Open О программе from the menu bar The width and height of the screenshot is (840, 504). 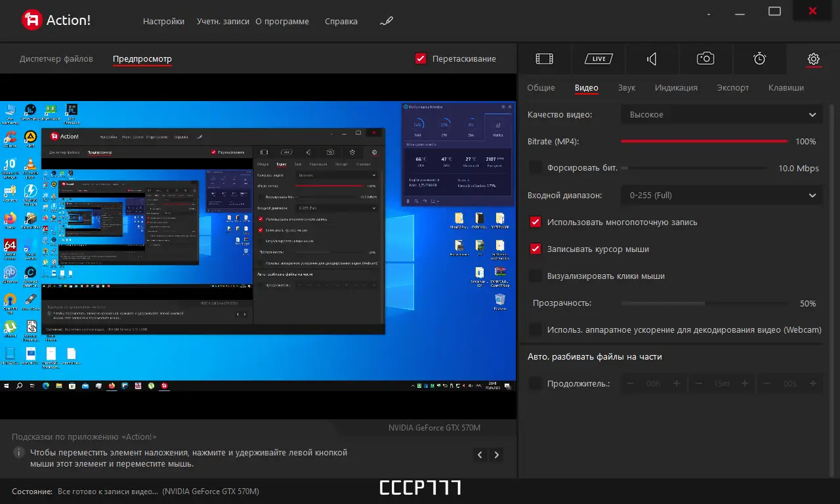[x=282, y=21]
